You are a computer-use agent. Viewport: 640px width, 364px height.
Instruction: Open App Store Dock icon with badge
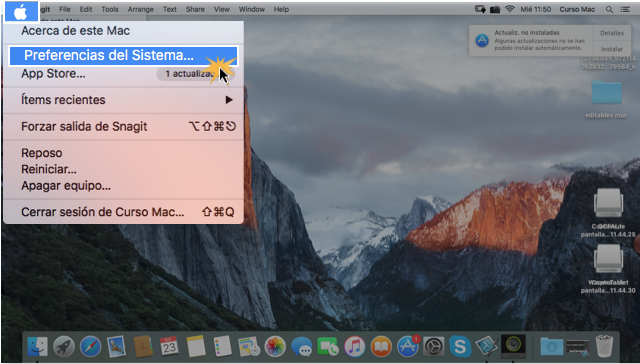(407, 347)
